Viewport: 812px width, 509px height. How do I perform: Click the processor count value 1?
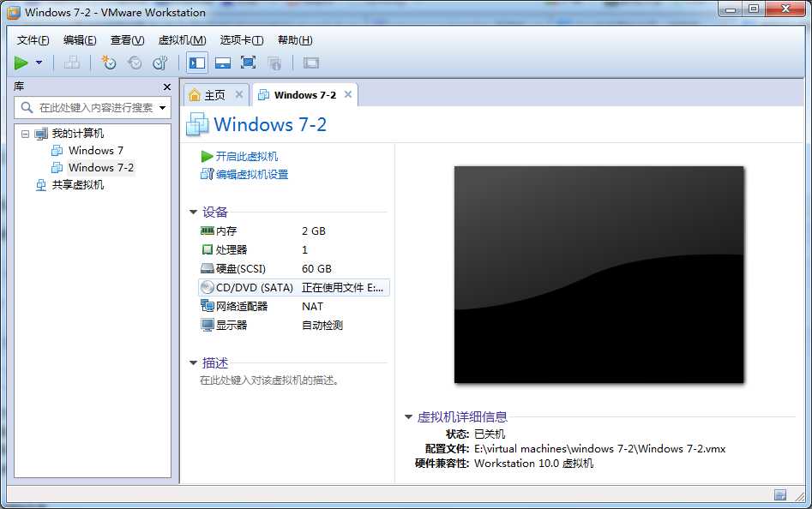tap(304, 250)
